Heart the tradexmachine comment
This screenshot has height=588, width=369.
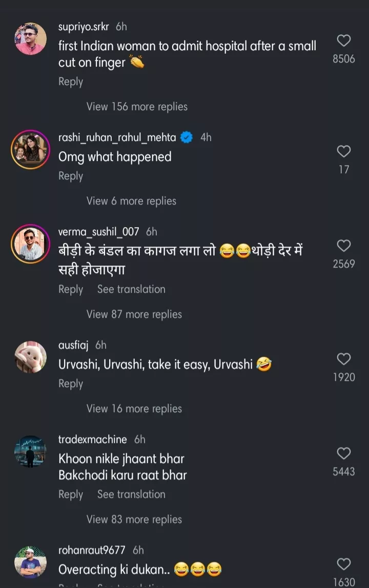[x=343, y=454]
